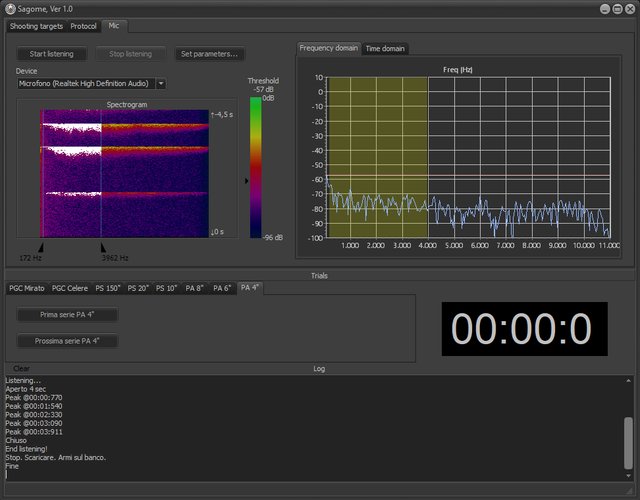Image resolution: width=640 pixels, height=500 pixels.
Task: Click the yellow highlighted frequency band
Action: 378,157
